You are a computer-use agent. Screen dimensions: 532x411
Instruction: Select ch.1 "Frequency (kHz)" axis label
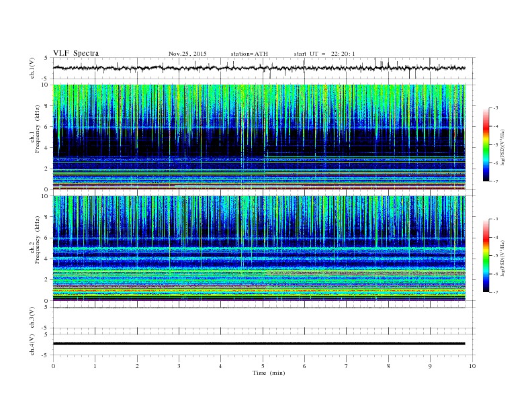click(x=38, y=129)
